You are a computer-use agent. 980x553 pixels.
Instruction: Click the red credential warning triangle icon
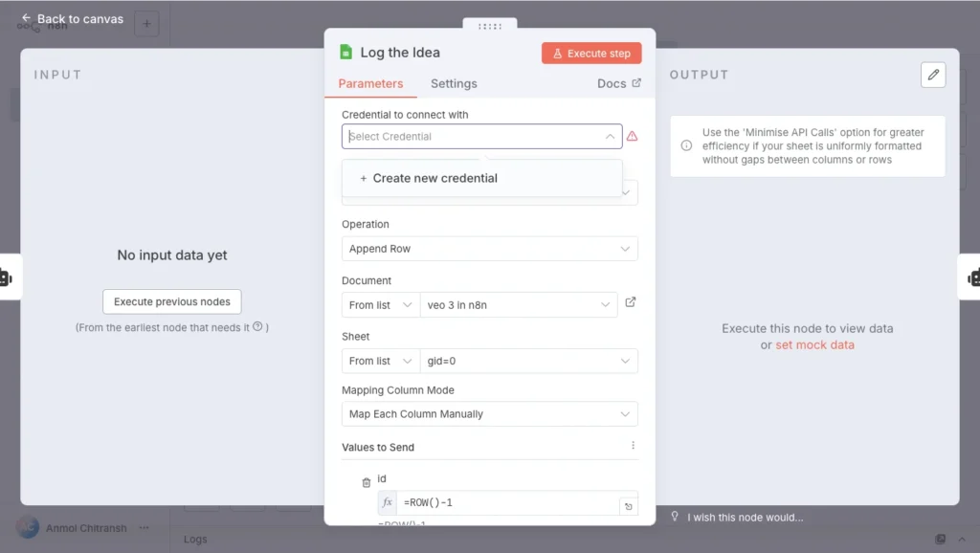coord(632,137)
